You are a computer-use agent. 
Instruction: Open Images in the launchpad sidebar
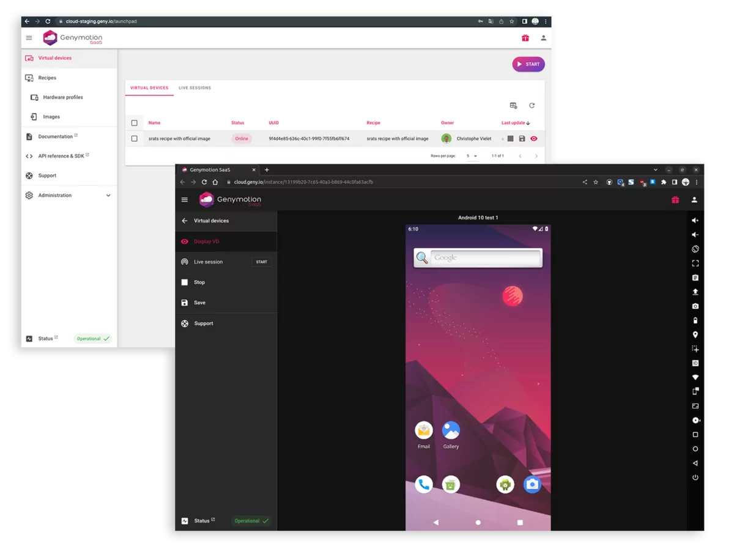69,117
